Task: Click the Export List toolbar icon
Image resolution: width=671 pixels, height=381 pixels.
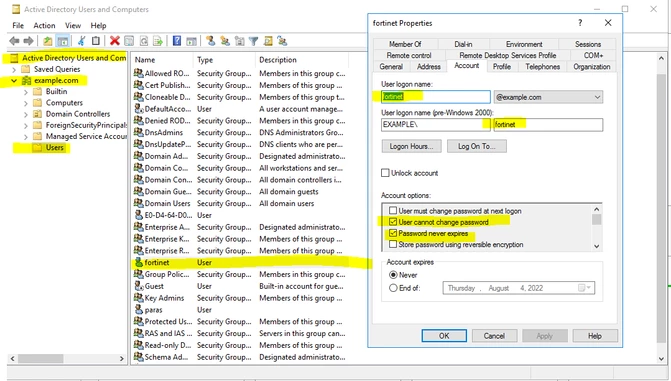Action: coord(158,41)
